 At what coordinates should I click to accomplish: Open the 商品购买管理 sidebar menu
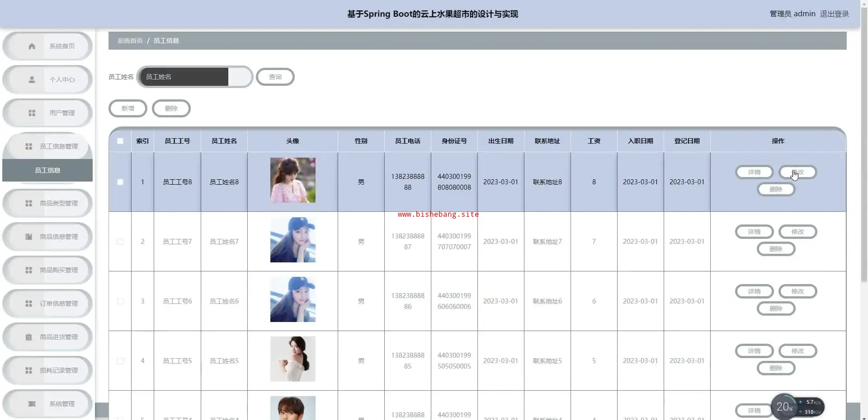pos(47,270)
